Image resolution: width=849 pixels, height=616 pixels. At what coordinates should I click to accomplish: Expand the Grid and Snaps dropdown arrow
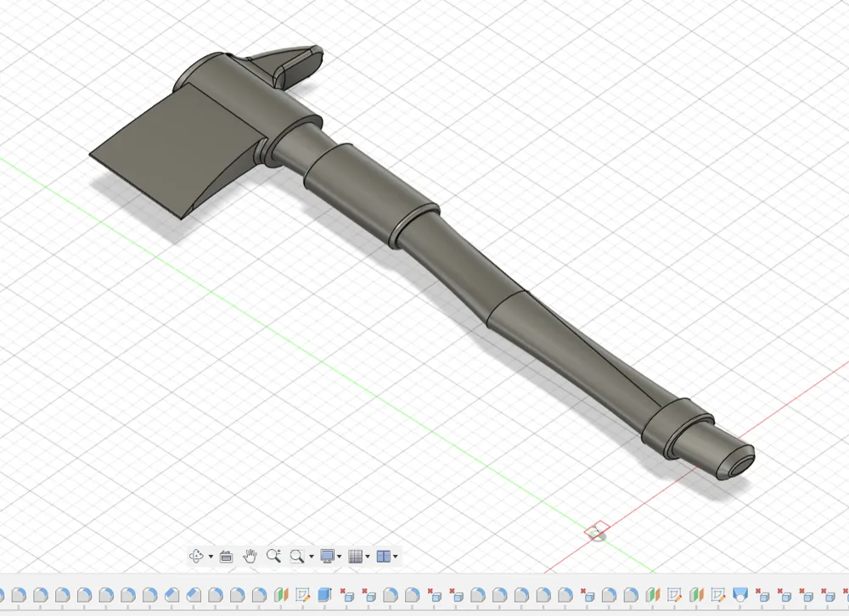pos(368,557)
